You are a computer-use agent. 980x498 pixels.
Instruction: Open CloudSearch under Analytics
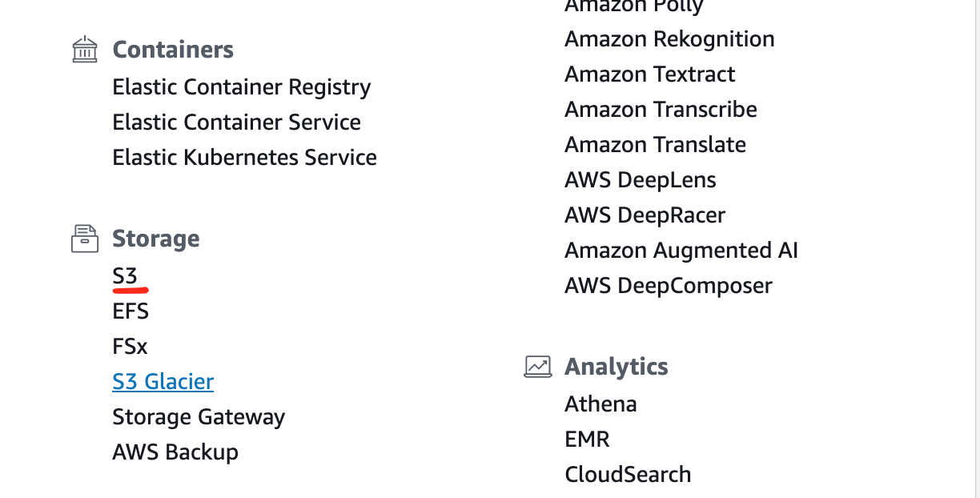pyautogui.click(x=629, y=475)
